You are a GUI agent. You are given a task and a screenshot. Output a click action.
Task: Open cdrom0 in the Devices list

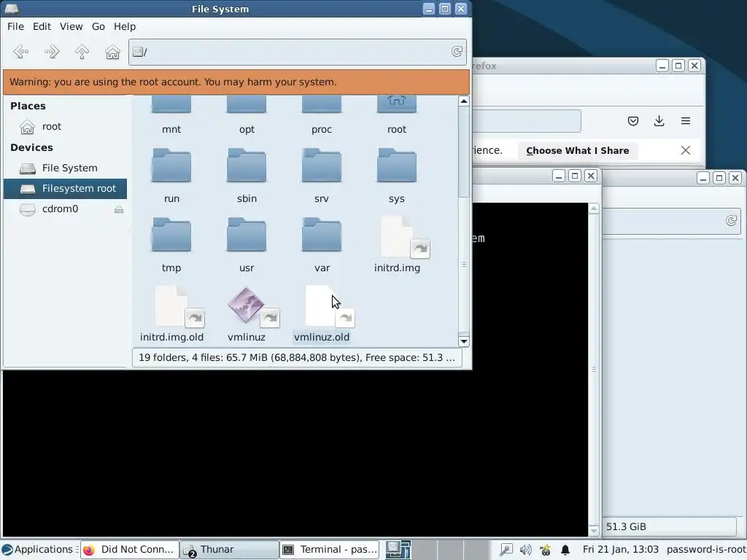pos(60,209)
